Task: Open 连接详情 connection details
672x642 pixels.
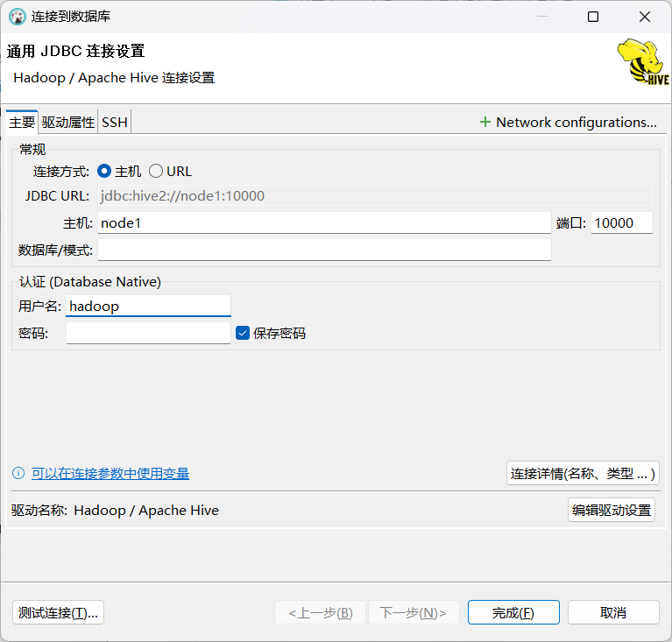Action: pyautogui.click(x=583, y=474)
